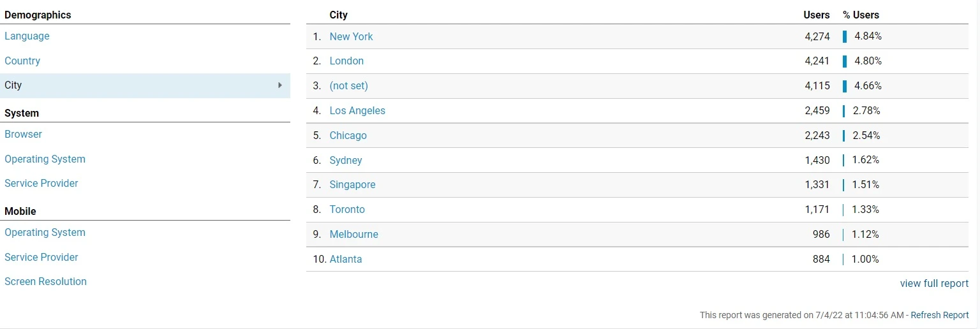The image size is (980, 329).
Task: Click the view full report link
Action: 934,284
